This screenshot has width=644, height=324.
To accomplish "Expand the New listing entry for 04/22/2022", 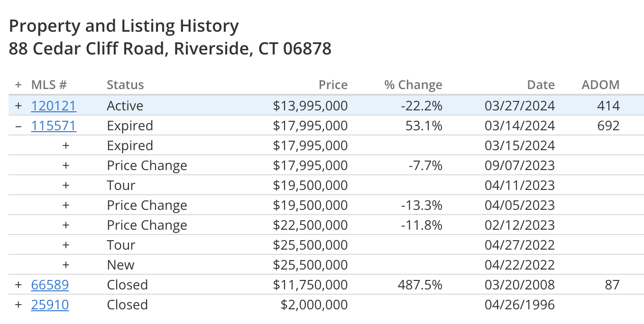I will 66,265.
